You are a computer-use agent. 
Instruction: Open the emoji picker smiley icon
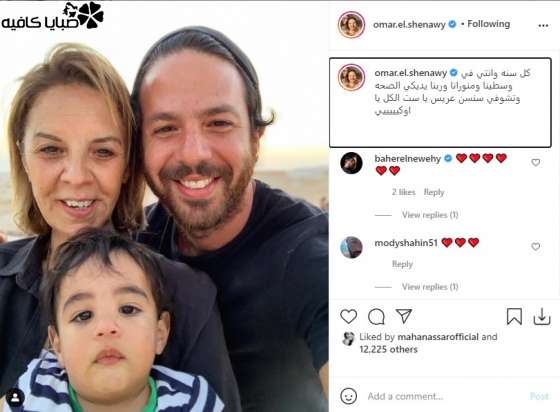click(348, 396)
